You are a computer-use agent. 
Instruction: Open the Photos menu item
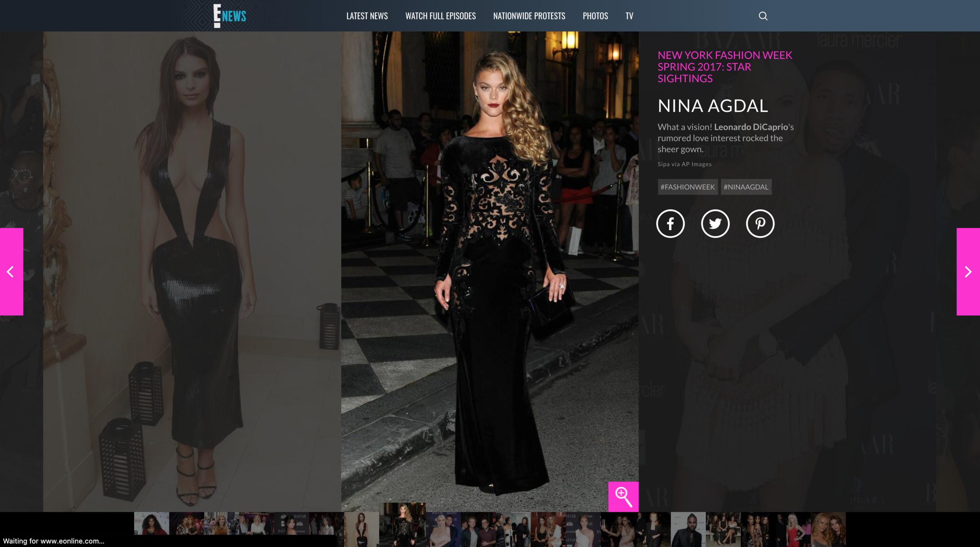[595, 16]
